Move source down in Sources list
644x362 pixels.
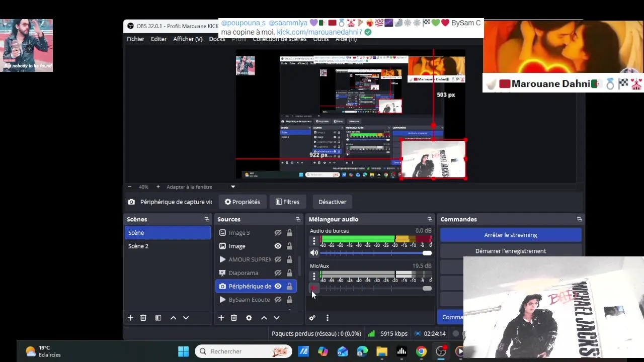[276, 318]
